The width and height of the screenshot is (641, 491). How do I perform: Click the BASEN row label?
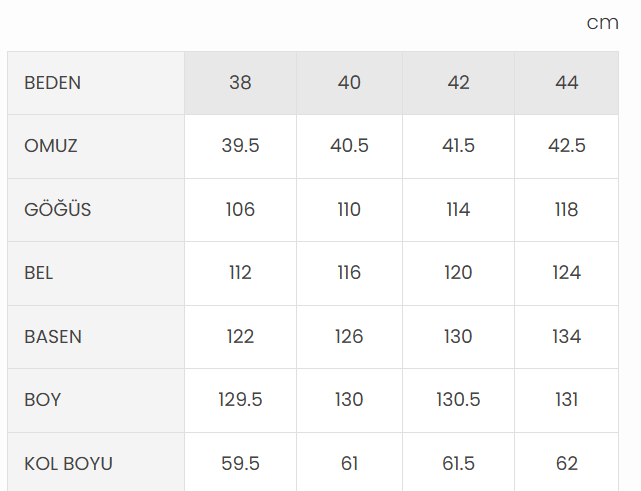[x=53, y=337]
